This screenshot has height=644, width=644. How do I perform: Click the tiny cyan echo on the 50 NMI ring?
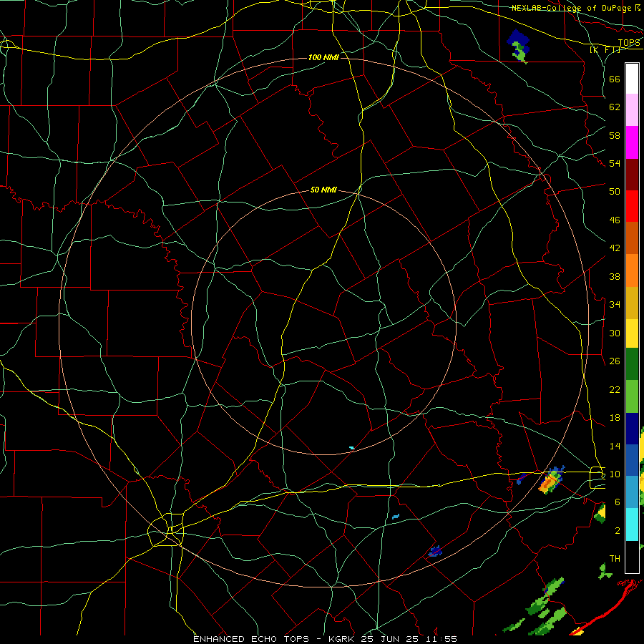(351, 448)
